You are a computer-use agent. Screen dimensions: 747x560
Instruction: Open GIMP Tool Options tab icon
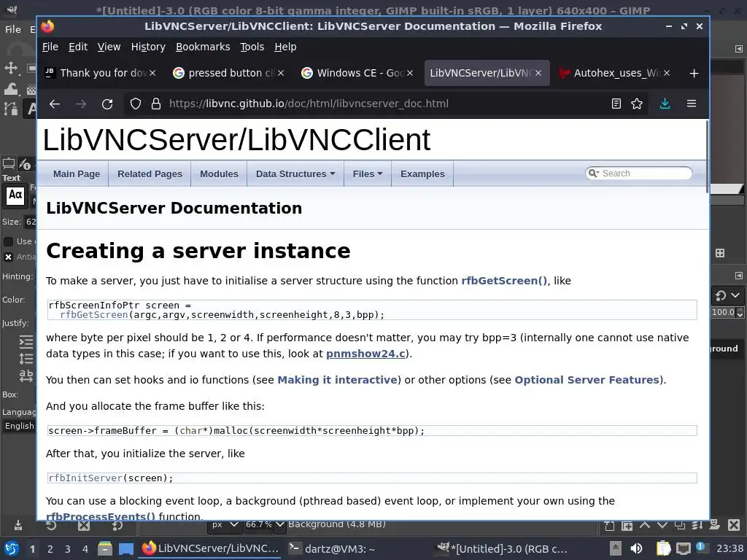coord(9,164)
